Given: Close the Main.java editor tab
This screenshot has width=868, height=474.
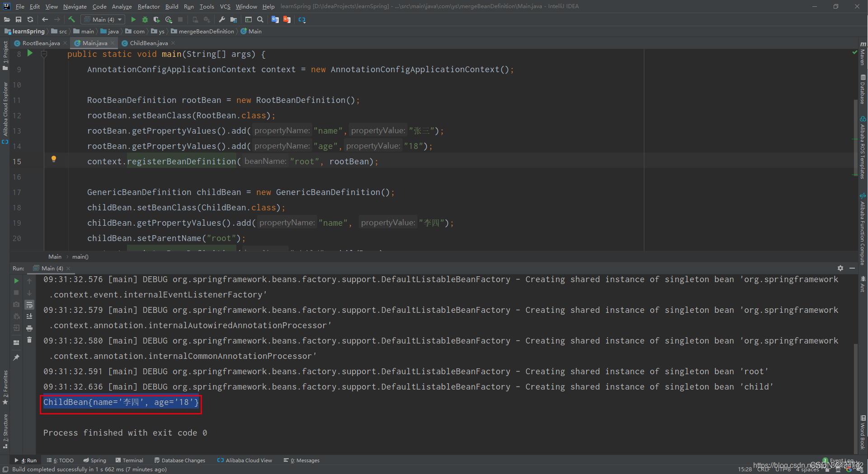Looking at the screenshot, I should click(x=113, y=43).
